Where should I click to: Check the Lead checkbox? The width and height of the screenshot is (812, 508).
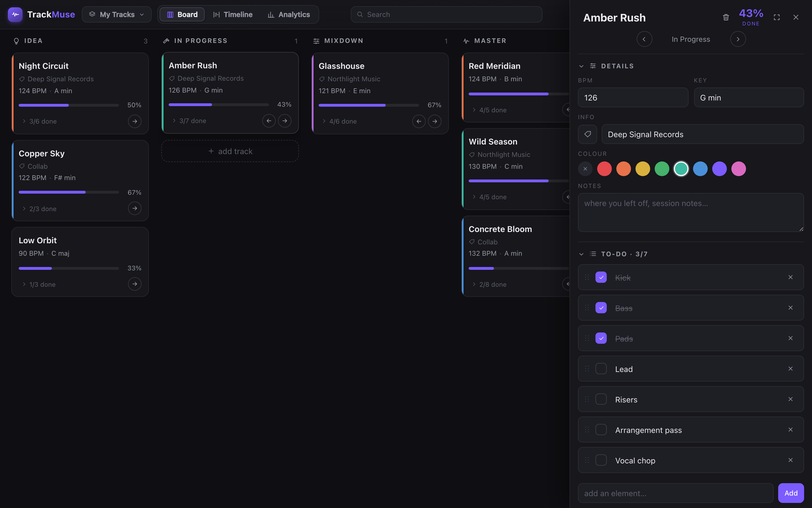coord(601,369)
